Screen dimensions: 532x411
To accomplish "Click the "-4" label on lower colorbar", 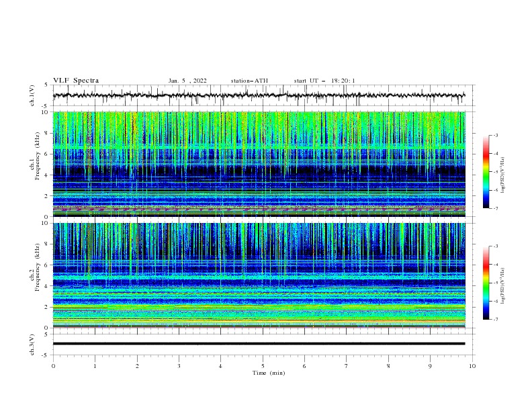I will [496, 265].
